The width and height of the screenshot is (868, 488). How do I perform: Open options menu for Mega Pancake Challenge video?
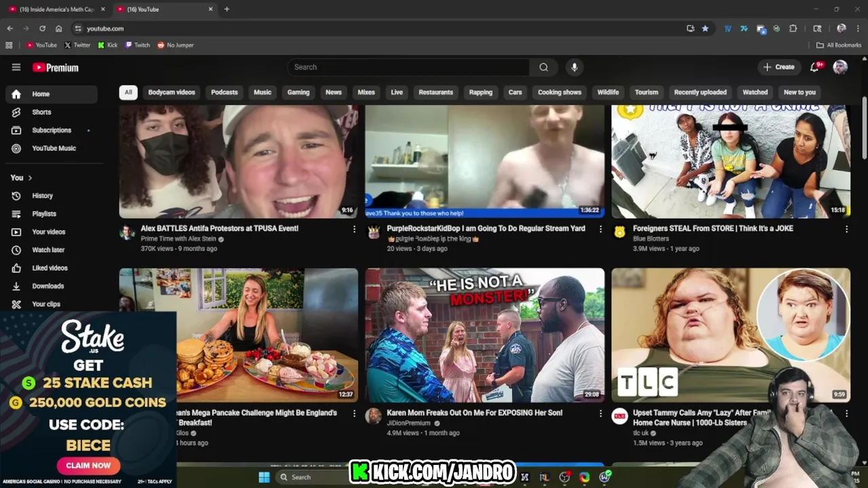pyautogui.click(x=354, y=413)
